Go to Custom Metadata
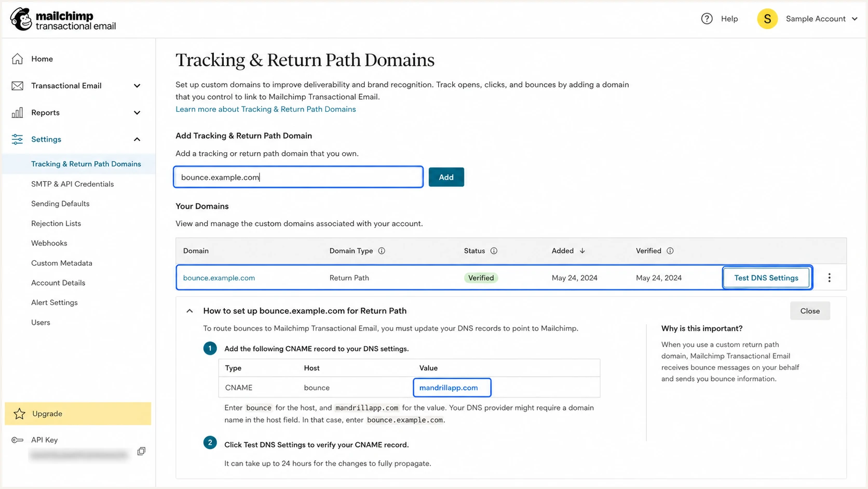This screenshot has width=868, height=489. (62, 263)
